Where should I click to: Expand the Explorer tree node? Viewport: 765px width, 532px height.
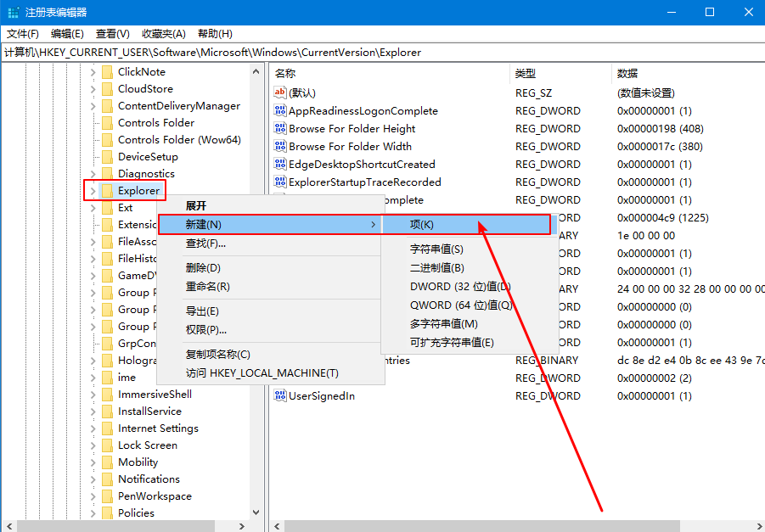click(x=93, y=191)
